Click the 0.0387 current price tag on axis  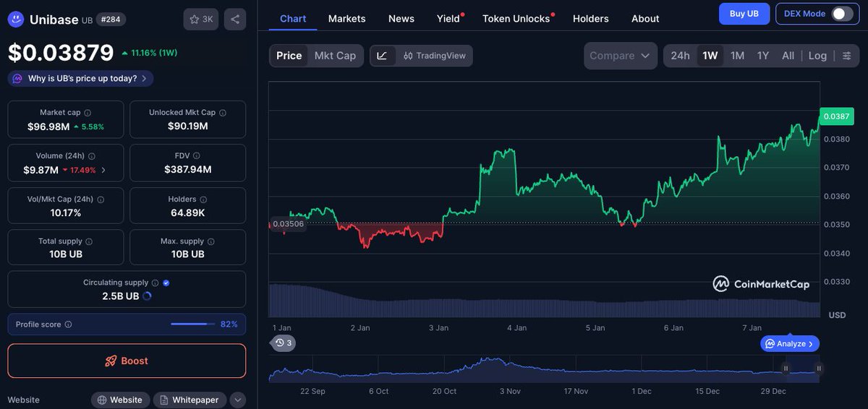pyautogui.click(x=836, y=116)
